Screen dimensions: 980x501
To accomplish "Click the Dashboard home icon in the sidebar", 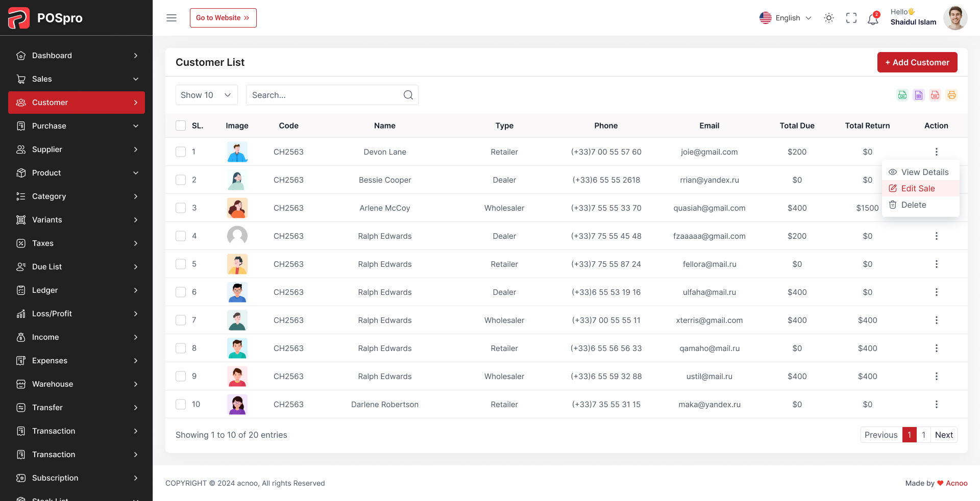I will pos(21,56).
